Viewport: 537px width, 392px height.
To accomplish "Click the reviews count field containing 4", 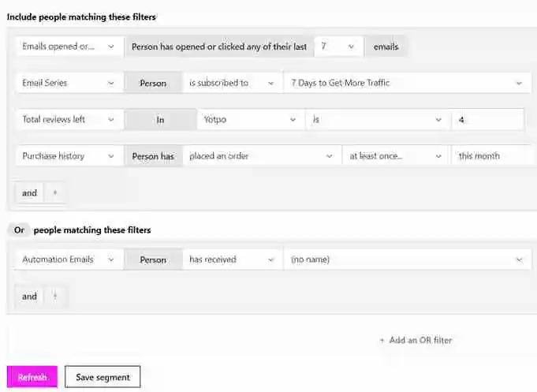I will point(487,119).
